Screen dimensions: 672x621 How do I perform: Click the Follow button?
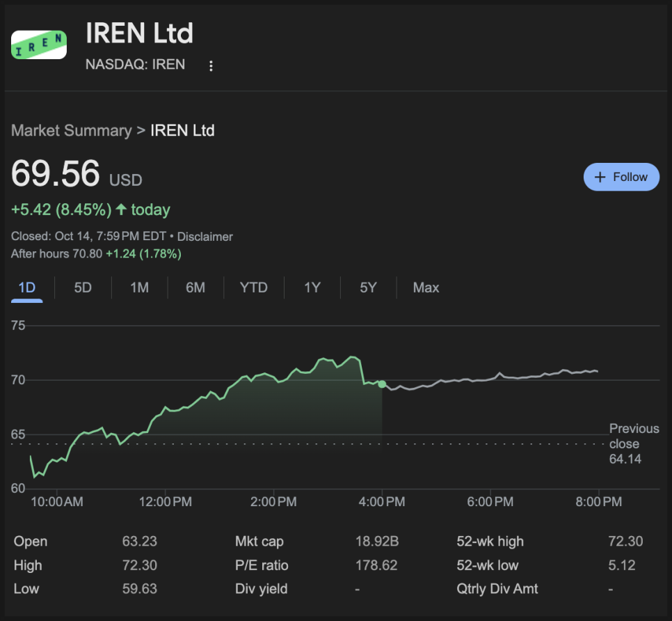tap(621, 177)
